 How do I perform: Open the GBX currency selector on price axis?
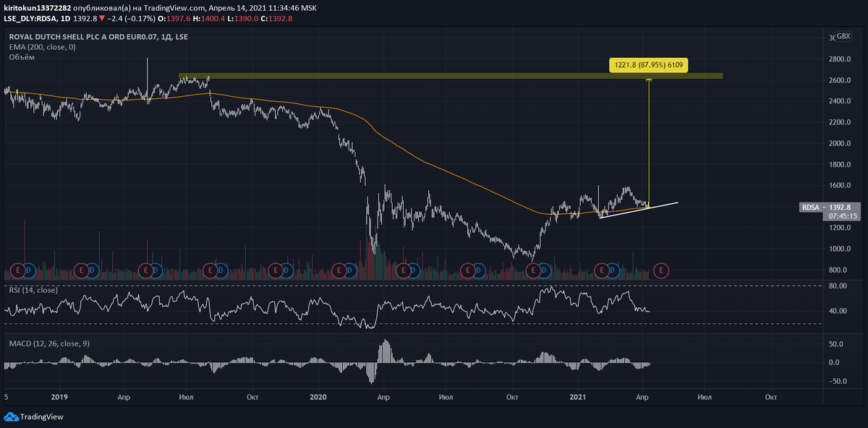click(843, 35)
